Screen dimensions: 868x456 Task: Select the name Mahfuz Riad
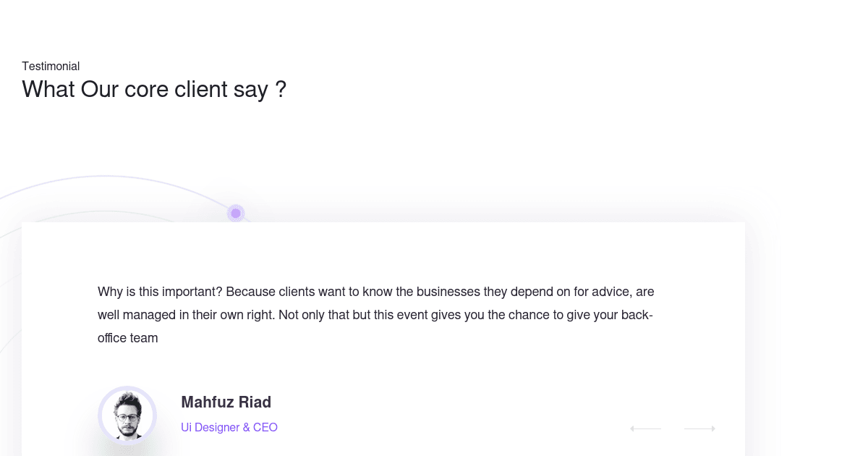226,402
